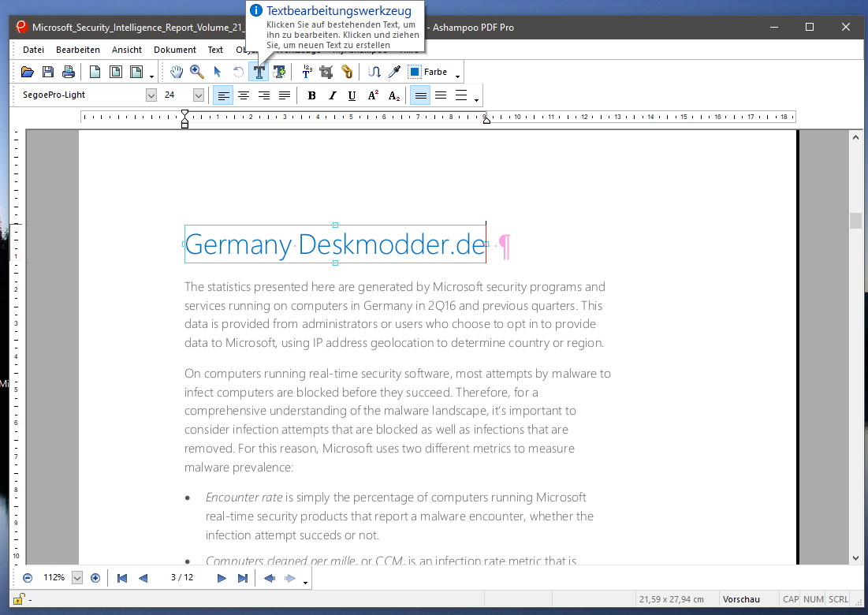Select 1.5 line spacing
Screen dimensions: 868x615
pyautogui.click(x=441, y=95)
